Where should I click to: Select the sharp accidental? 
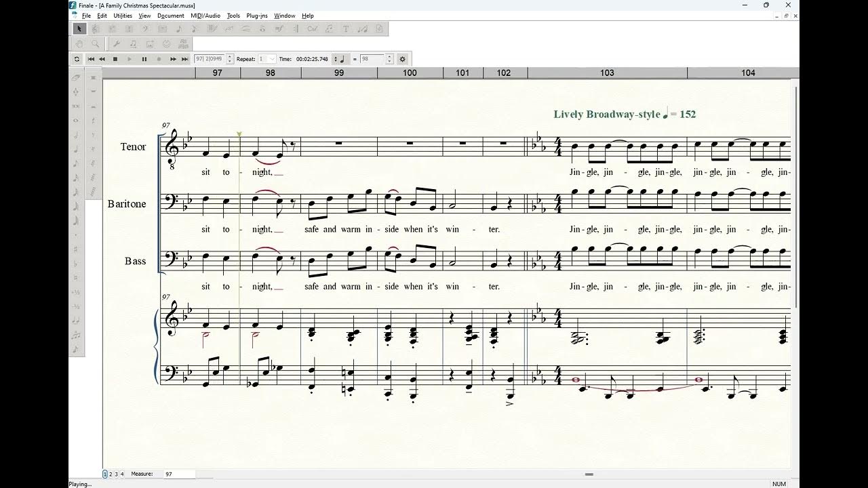point(77,249)
